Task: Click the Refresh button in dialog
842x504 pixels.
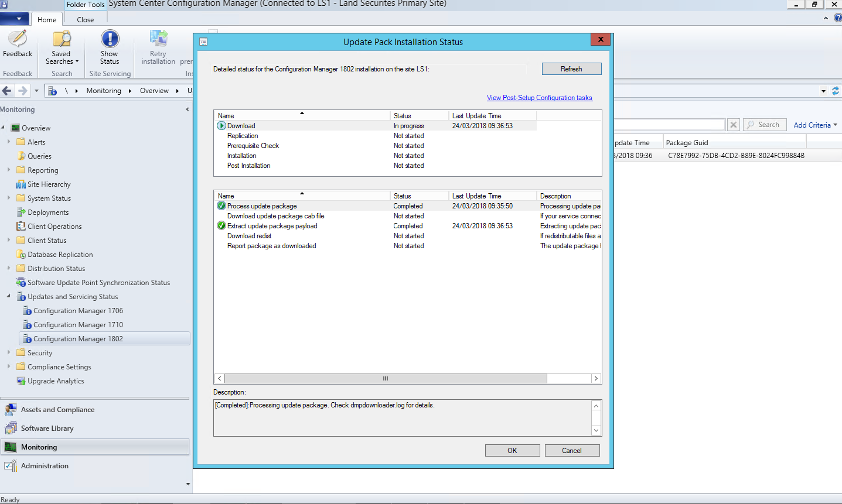Action: click(571, 68)
